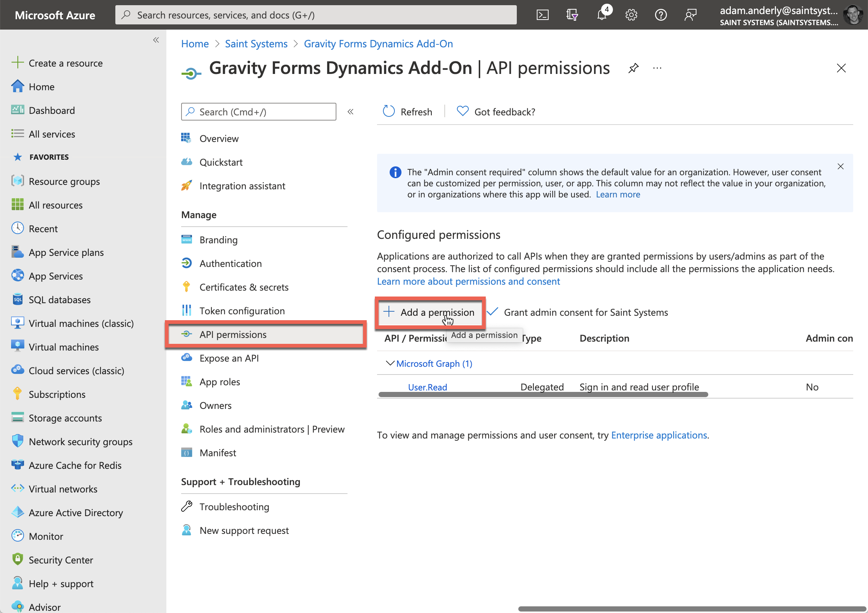Open the Cloud Shell icon
The image size is (868, 613).
543,15
